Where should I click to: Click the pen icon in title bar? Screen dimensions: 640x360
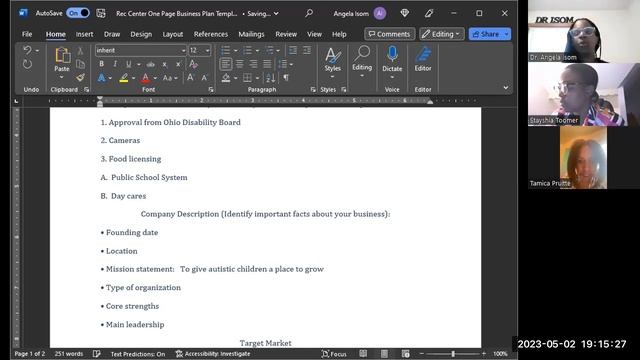(x=429, y=13)
